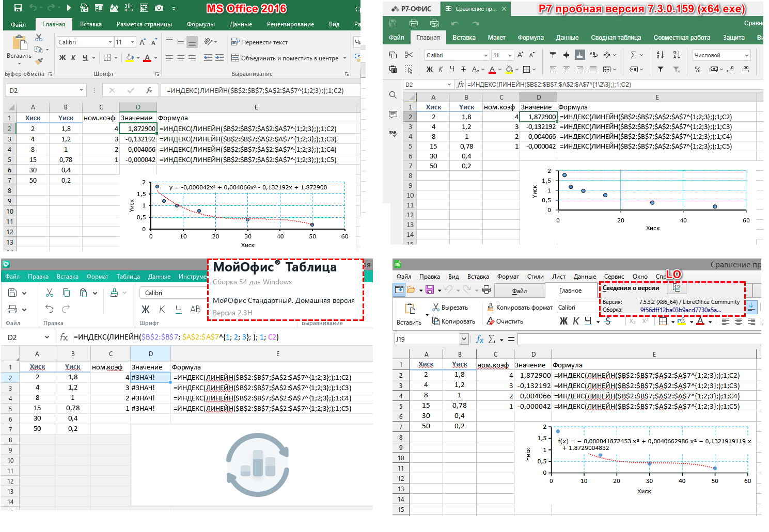Copy version info in LibreOffice dialog
Viewport: 769px width, 532px height.
(676, 288)
